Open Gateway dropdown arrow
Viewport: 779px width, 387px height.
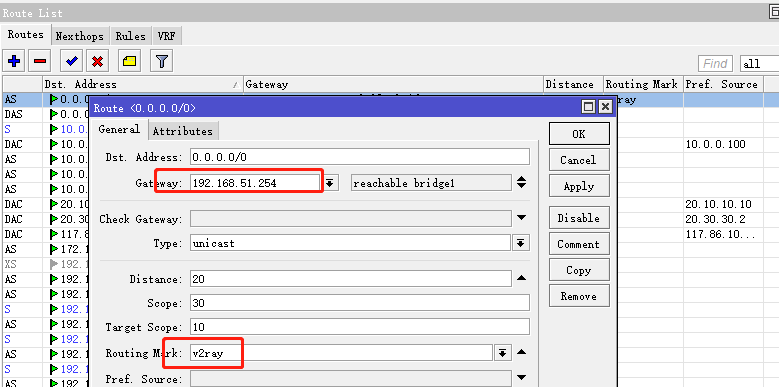coord(330,183)
